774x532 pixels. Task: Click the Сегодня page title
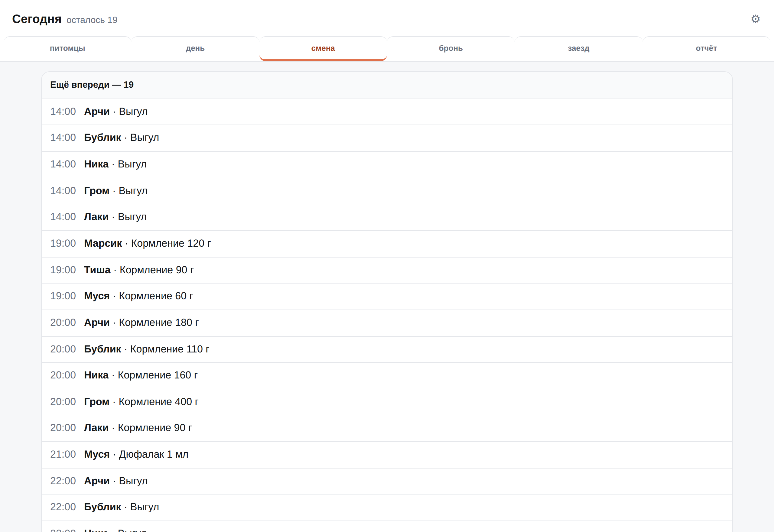tap(37, 19)
